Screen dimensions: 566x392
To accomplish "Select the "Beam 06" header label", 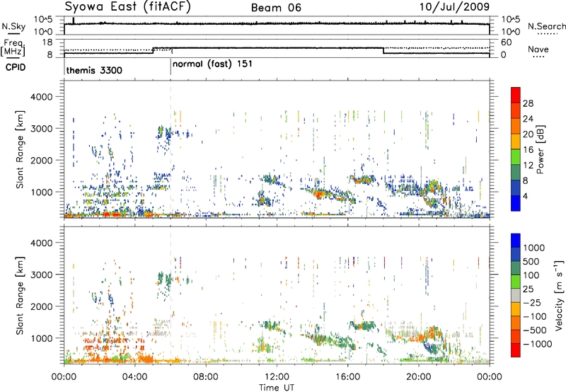I will tap(276, 8).
